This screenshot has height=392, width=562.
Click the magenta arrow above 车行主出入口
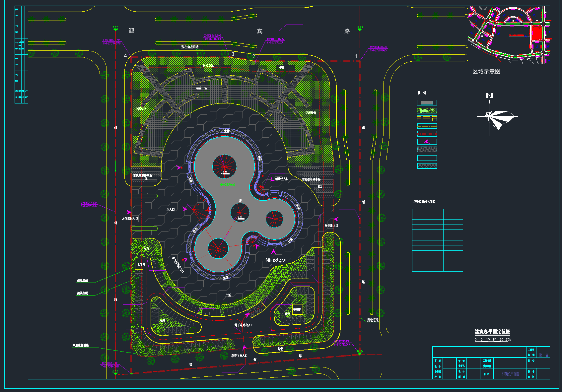point(245,348)
